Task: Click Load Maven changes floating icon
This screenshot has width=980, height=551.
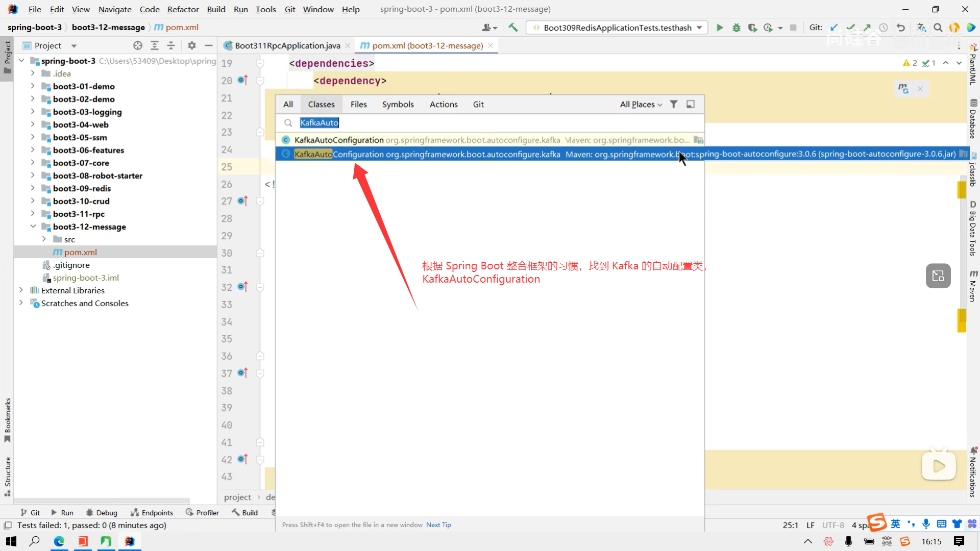Action: [x=903, y=89]
